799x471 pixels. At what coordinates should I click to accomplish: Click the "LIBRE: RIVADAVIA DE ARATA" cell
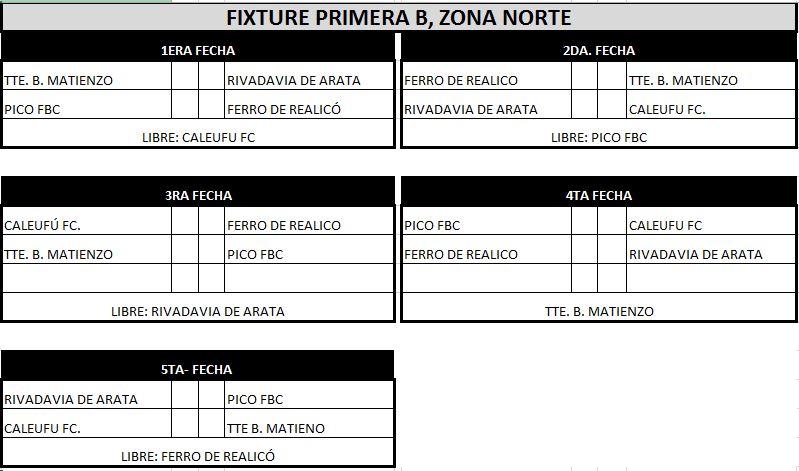198,311
